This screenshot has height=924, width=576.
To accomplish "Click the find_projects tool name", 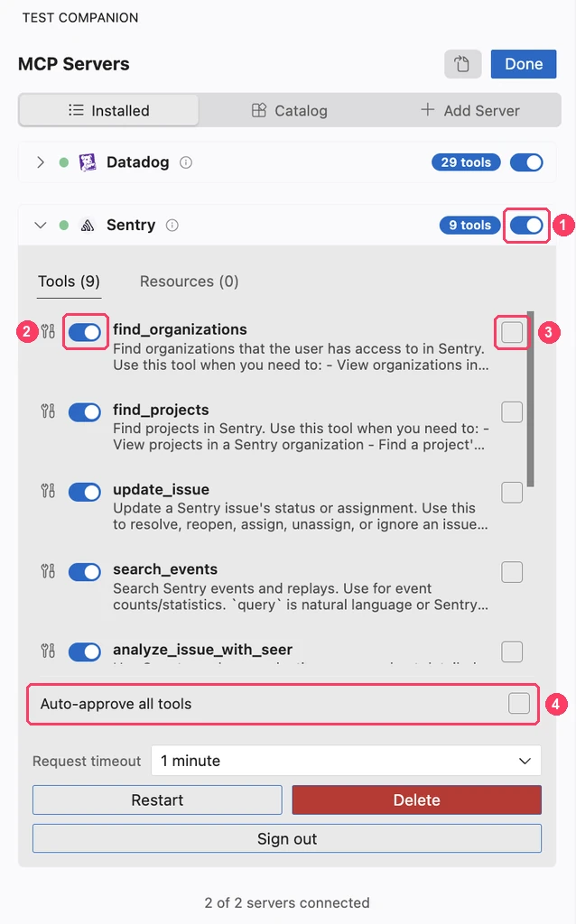I will pos(161,410).
